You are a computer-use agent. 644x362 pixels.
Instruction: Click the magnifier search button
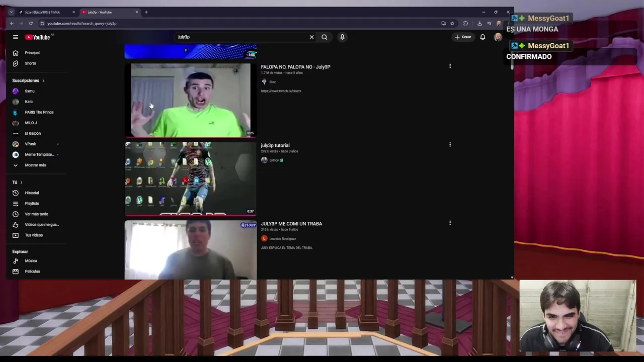pos(325,37)
